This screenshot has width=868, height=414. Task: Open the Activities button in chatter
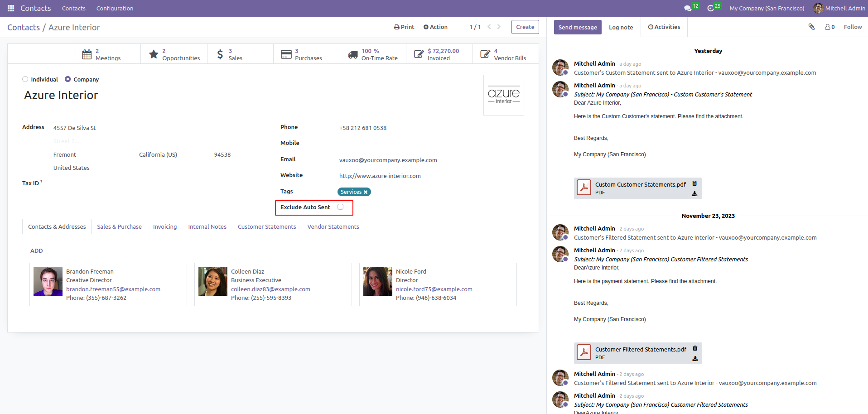point(664,27)
